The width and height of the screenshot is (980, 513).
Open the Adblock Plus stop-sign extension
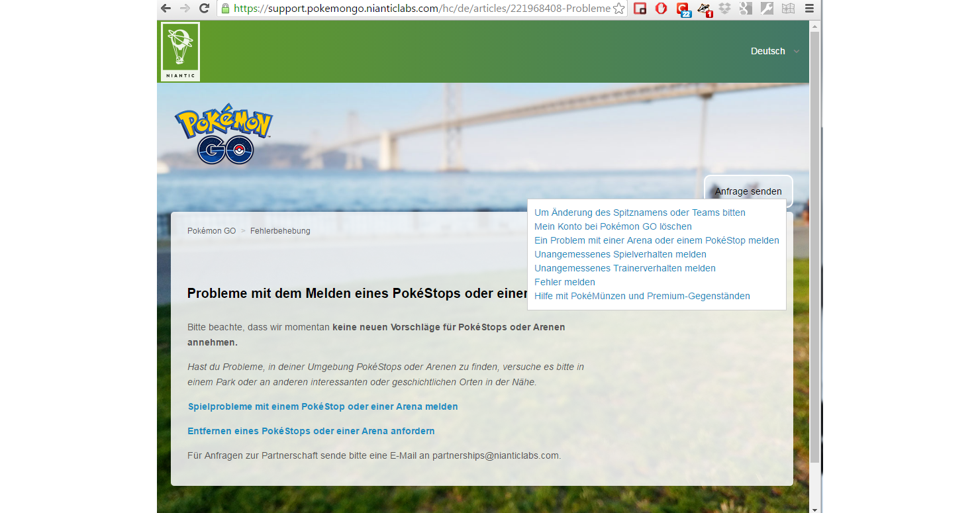[661, 9]
